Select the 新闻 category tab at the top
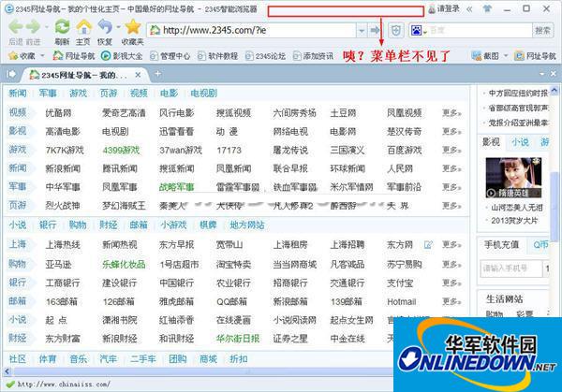Viewport: 562px width, 392px height. tap(18, 94)
